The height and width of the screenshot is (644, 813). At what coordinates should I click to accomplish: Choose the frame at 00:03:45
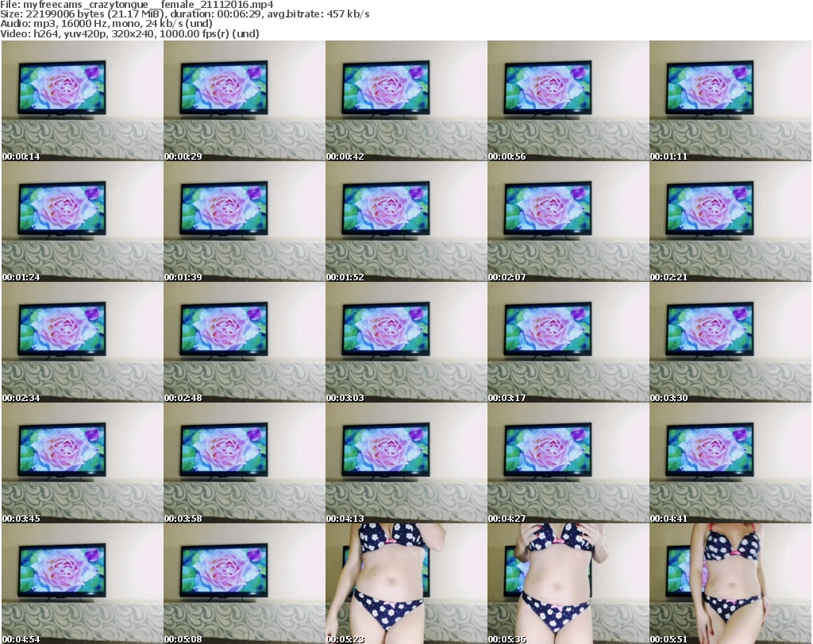[x=83, y=463]
